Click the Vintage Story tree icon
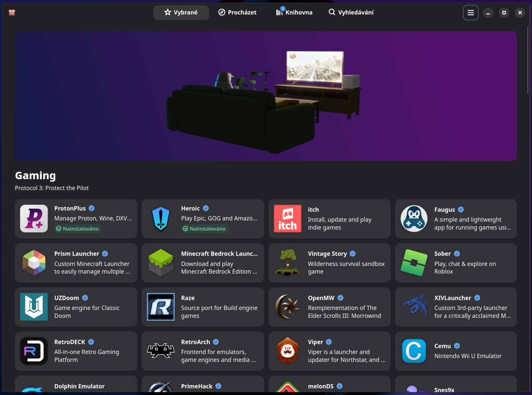Image resolution: width=532 pixels, height=395 pixels. click(x=288, y=263)
